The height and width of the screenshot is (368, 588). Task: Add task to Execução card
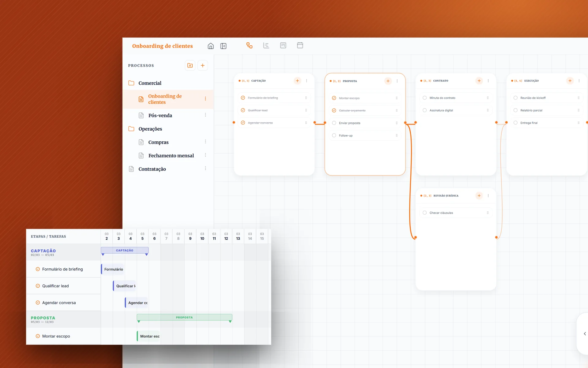(x=570, y=81)
